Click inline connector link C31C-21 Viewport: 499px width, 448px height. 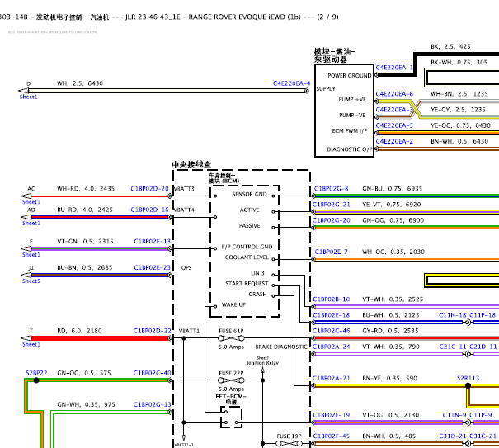483,436
